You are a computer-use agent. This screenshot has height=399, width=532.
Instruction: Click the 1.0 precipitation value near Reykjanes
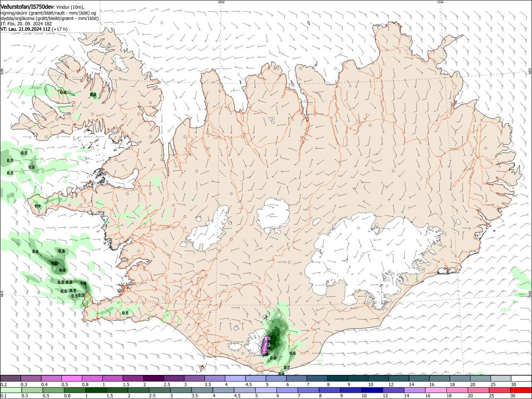coord(83,283)
